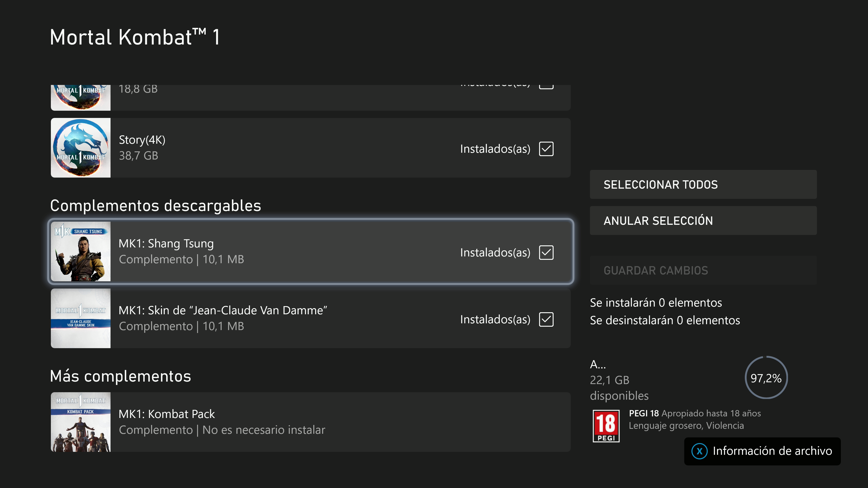
Task: Click Lenguaje grosero, Violencia description
Action: pyautogui.click(x=686, y=426)
